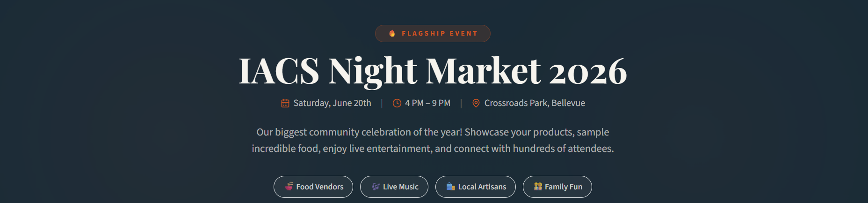This screenshot has width=868, height=203.
Task: Click the divider between time and location
Action: [x=461, y=103]
